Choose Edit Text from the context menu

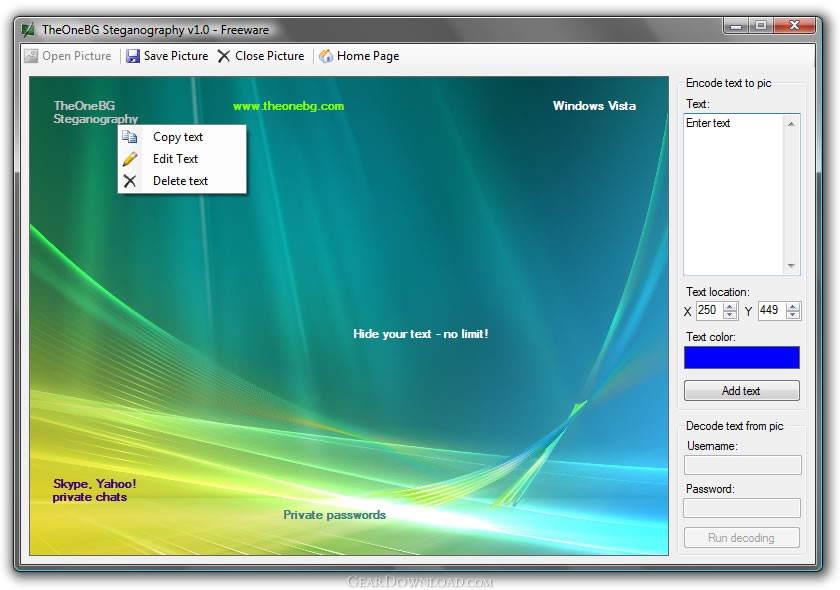pyautogui.click(x=182, y=159)
